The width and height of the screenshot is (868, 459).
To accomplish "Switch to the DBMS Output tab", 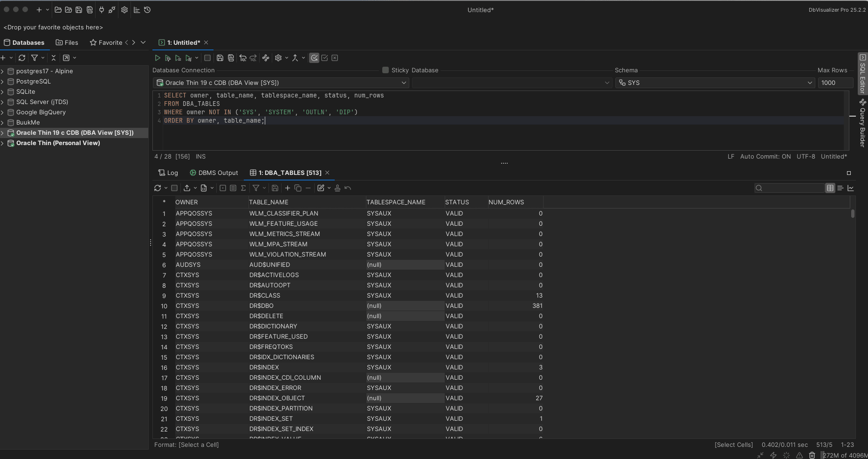I will click(x=214, y=173).
